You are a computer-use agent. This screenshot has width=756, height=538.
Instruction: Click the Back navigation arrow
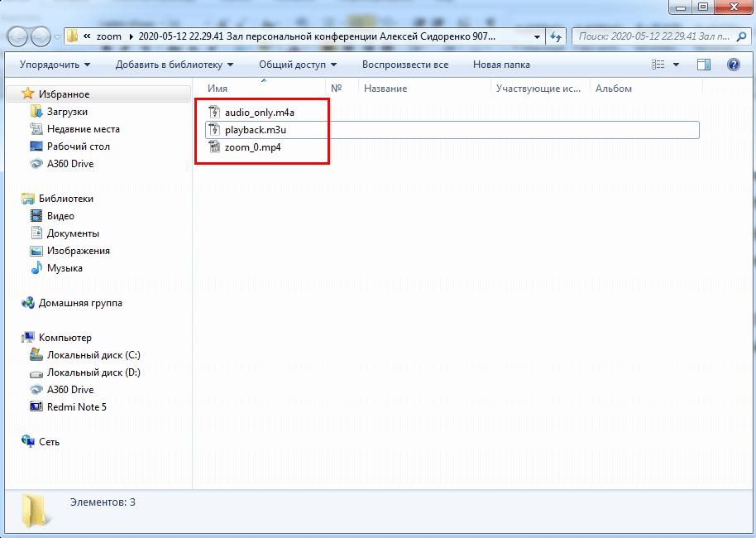pyautogui.click(x=18, y=36)
